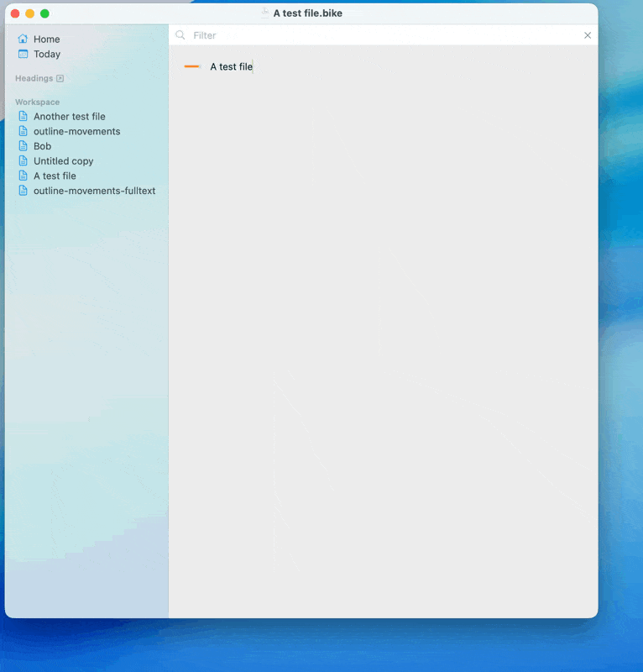The width and height of the screenshot is (643, 672).
Task: Open the outline-movements file
Action: tap(76, 132)
